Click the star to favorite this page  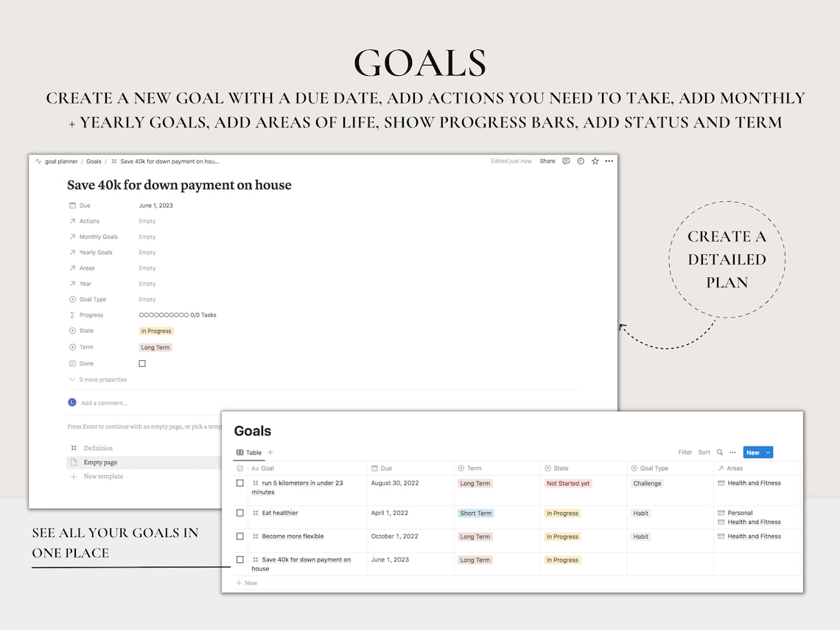point(595,161)
